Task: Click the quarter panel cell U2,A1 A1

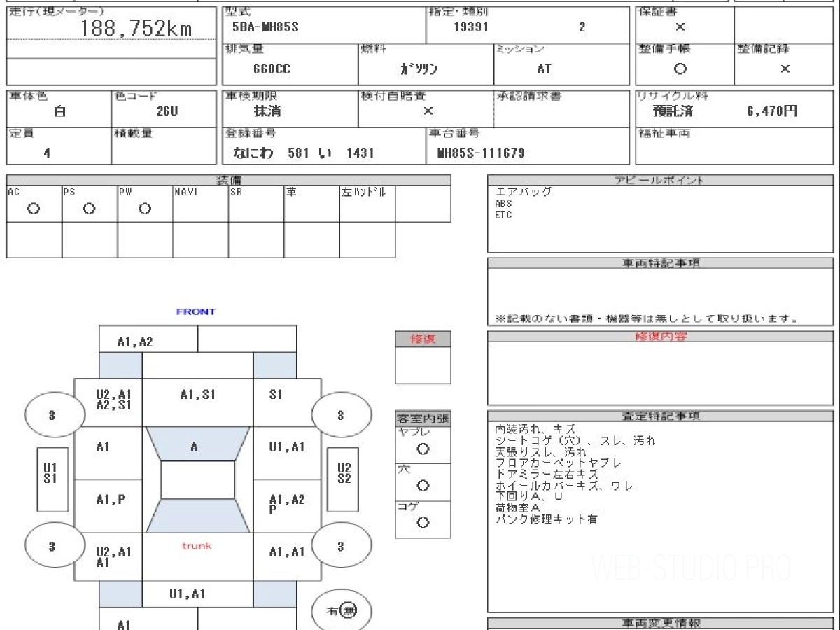Action: click(x=108, y=556)
